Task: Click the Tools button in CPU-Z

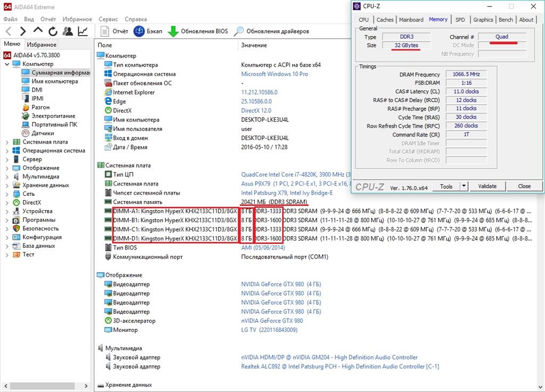Action: [447, 186]
